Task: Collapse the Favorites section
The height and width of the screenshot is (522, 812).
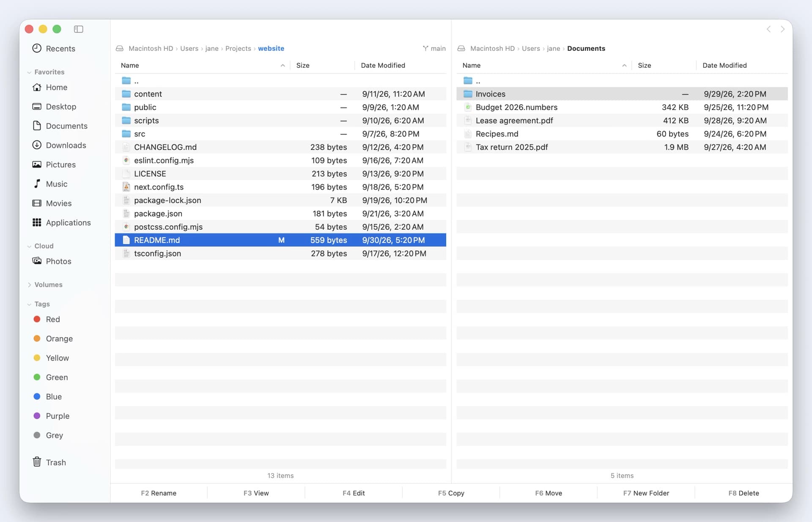Action: pos(29,72)
